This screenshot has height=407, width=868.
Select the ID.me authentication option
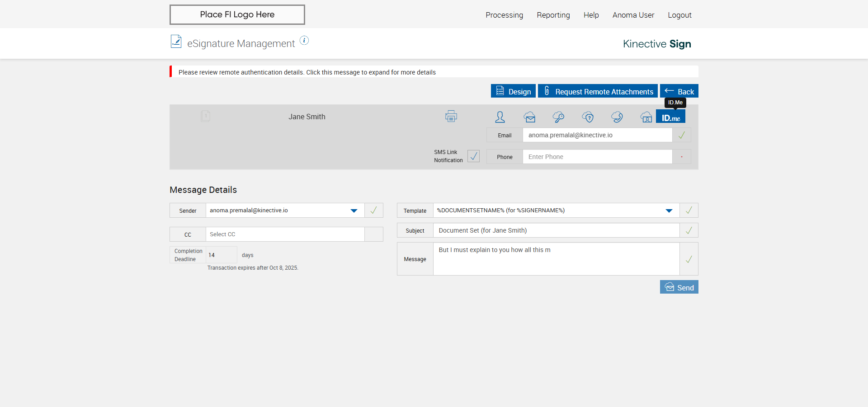tap(671, 117)
